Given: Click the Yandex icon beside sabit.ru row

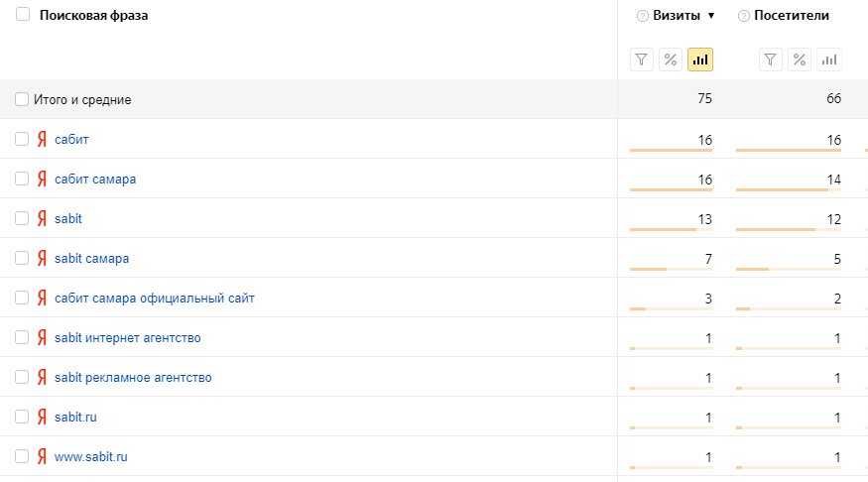Looking at the screenshot, I should point(42,418).
